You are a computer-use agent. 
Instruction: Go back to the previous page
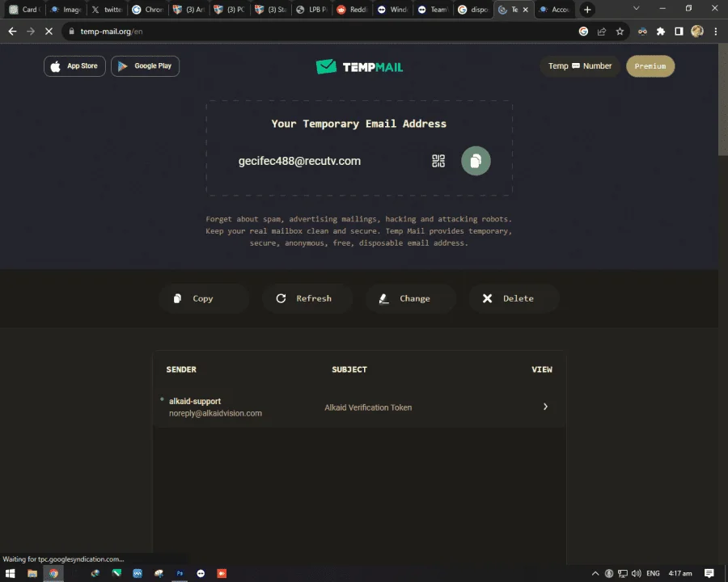coord(12,31)
